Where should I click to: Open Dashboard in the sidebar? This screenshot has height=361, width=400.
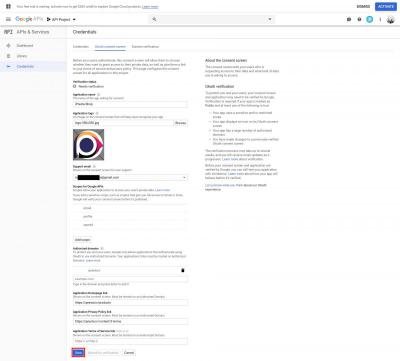[x=25, y=45]
